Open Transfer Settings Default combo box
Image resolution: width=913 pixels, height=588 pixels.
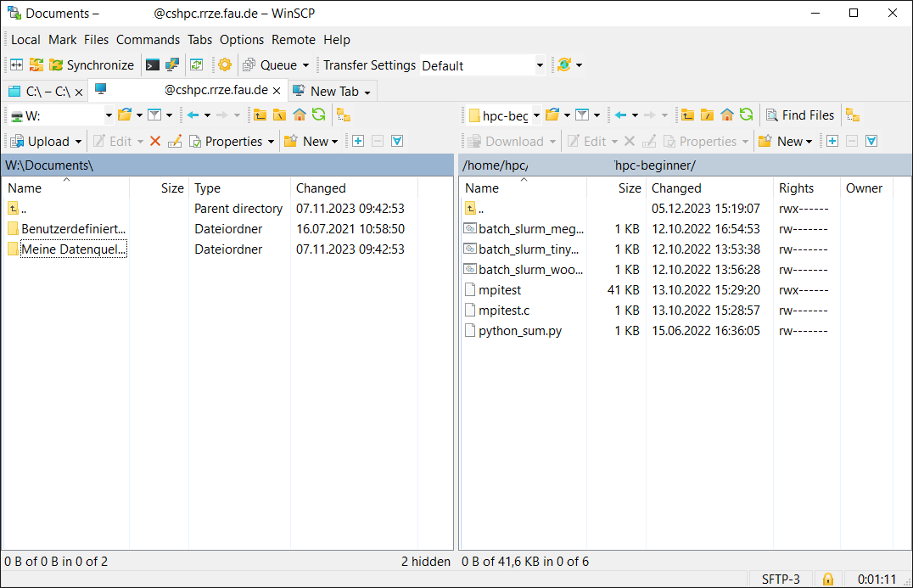(483, 65)
